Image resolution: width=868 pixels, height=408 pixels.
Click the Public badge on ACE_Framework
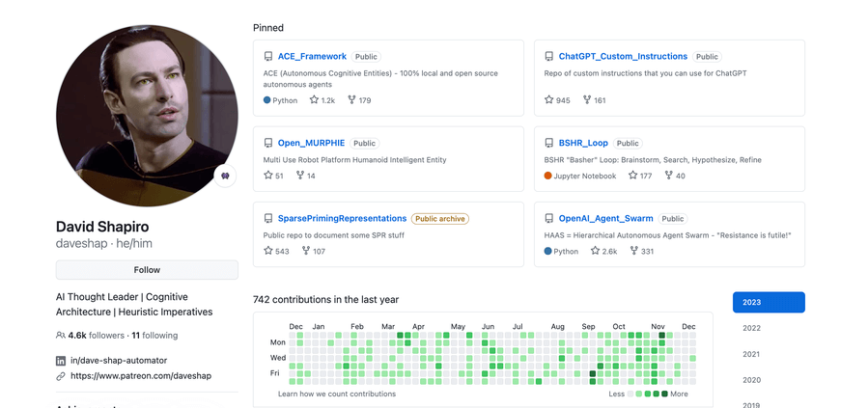pyautogui.click(x=366, y=56)
